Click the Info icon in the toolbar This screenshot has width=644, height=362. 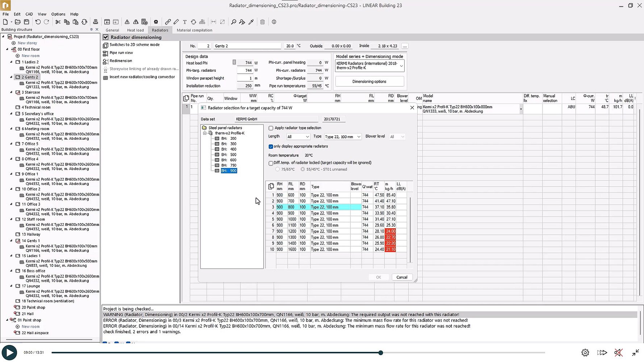point(274,22)
